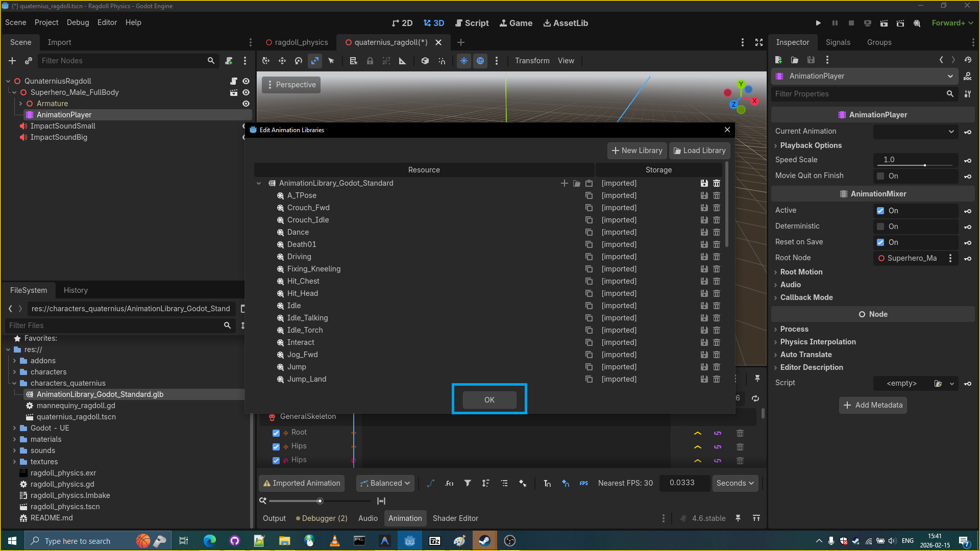Click the Load Library button

pyautogui.click(x=699, y=151)
